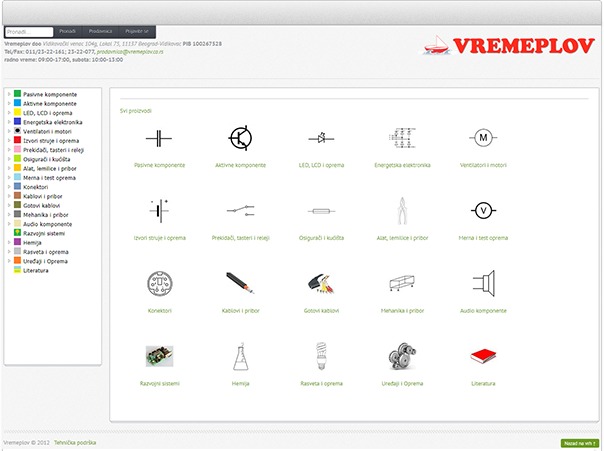Image resolution: width=604 pixels, height=451 pixels.
Task: Open the Prodavnica menu item
Action: 100,32
